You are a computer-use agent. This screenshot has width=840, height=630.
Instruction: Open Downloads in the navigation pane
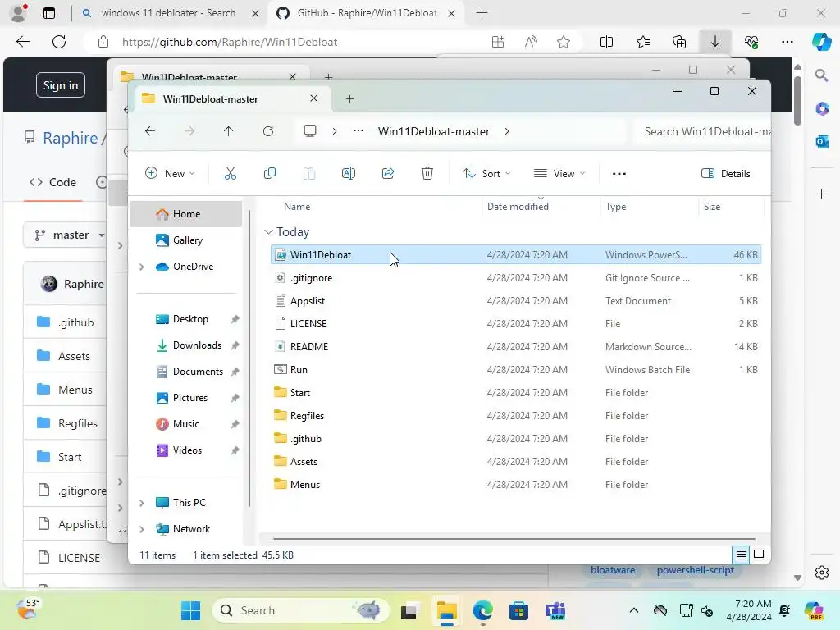[x=197, y=345]
